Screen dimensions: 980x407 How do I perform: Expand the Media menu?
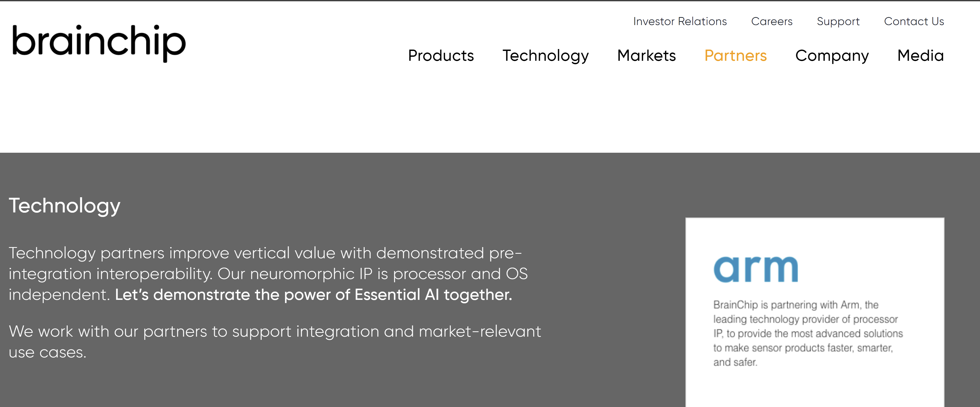click(x=920, y=55)
